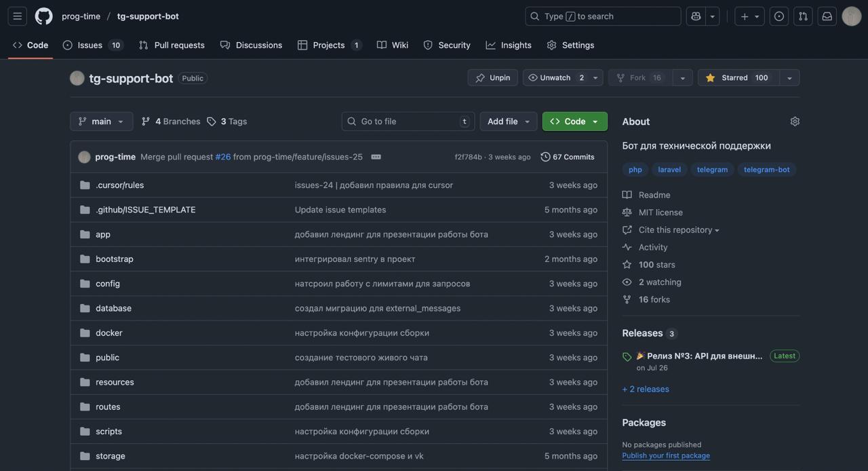
Task: Open commit hash f2f784b
Action: click(469, 157)
